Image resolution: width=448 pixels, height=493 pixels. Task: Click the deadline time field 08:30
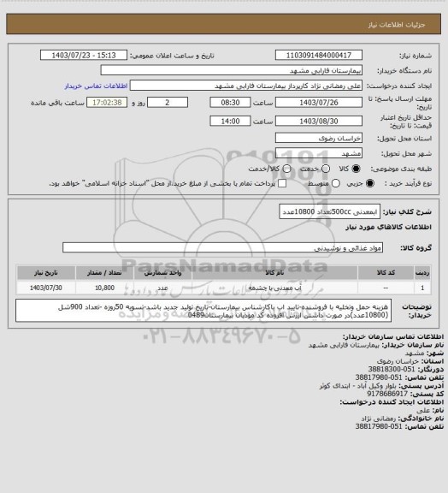pyautogui.click(x=230, y=103)
